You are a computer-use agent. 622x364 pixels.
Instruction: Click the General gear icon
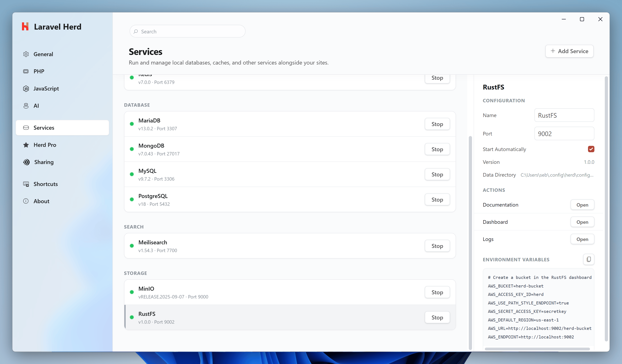click(26, 54)
